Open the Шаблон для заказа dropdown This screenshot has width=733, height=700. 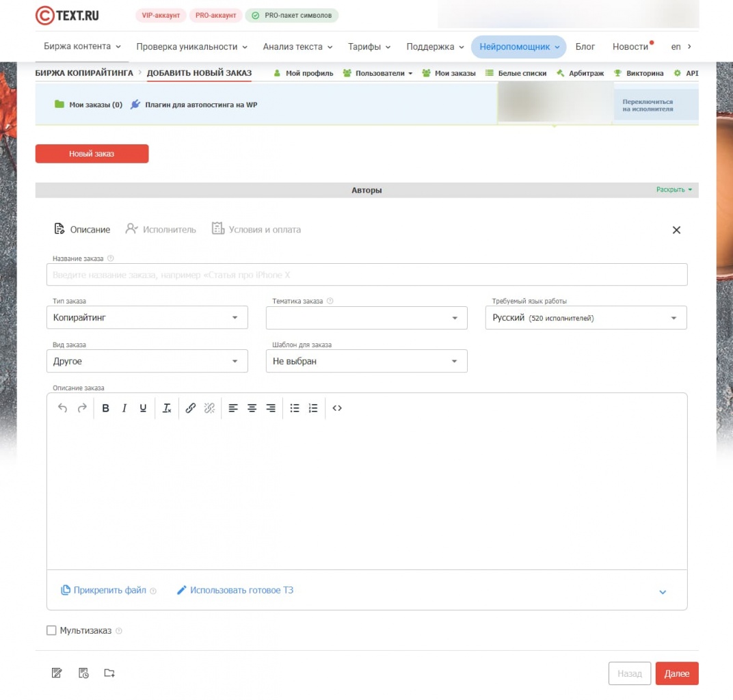coord(366,361)
